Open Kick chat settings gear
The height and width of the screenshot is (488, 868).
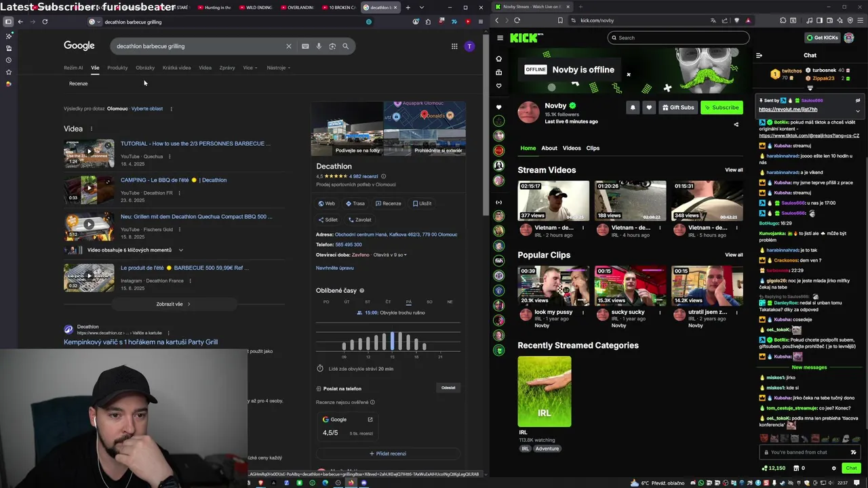(x=834, y=468)
